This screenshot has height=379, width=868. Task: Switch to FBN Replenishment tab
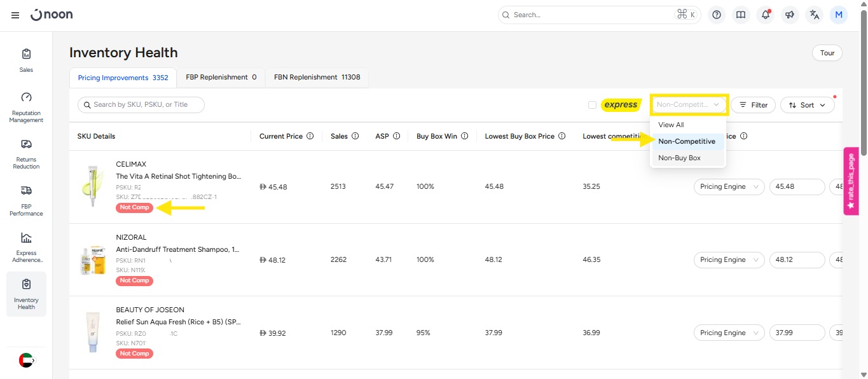pos(317,78)
